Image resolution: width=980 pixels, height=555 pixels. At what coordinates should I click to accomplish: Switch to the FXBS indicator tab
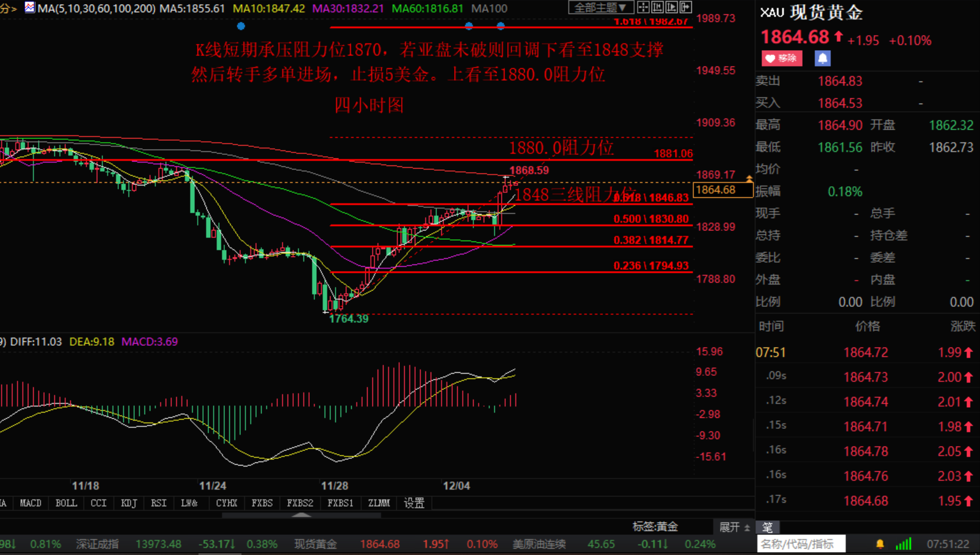(262, 503)
